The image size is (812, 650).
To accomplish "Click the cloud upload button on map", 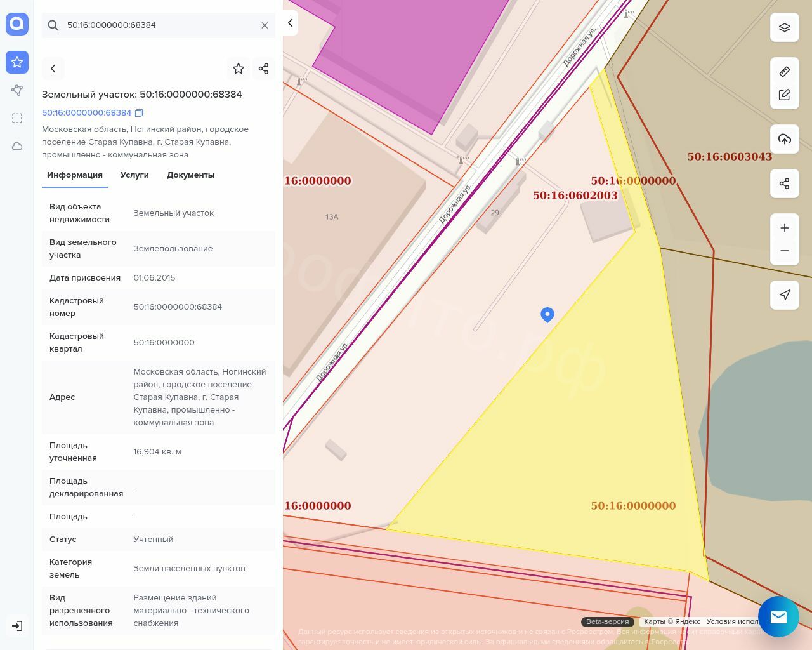I will (784, 139).
